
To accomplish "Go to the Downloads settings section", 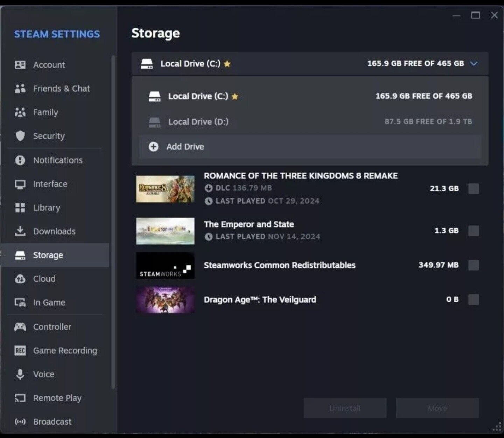I will [55, 231].
